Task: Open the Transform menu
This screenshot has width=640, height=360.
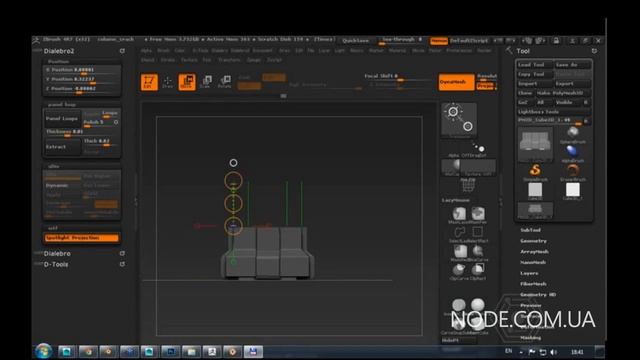Action: coord(229,60)
